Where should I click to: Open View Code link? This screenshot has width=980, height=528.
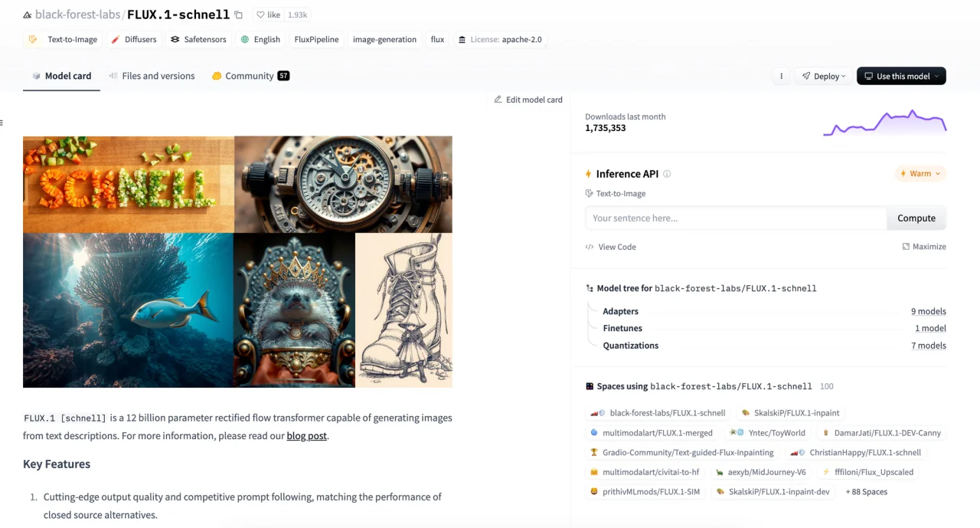(x=610, y=247)
